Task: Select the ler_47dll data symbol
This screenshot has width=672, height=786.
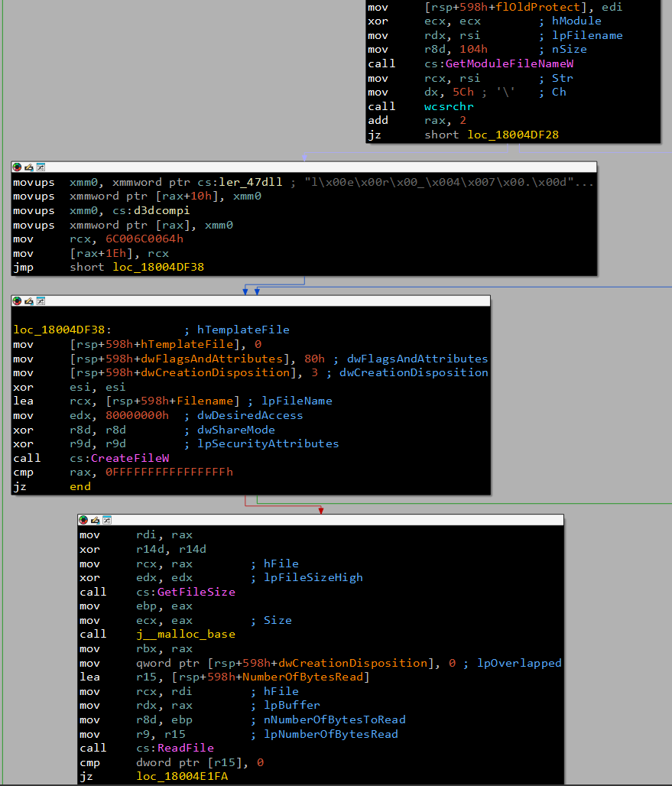Action: tap(251, 182)
